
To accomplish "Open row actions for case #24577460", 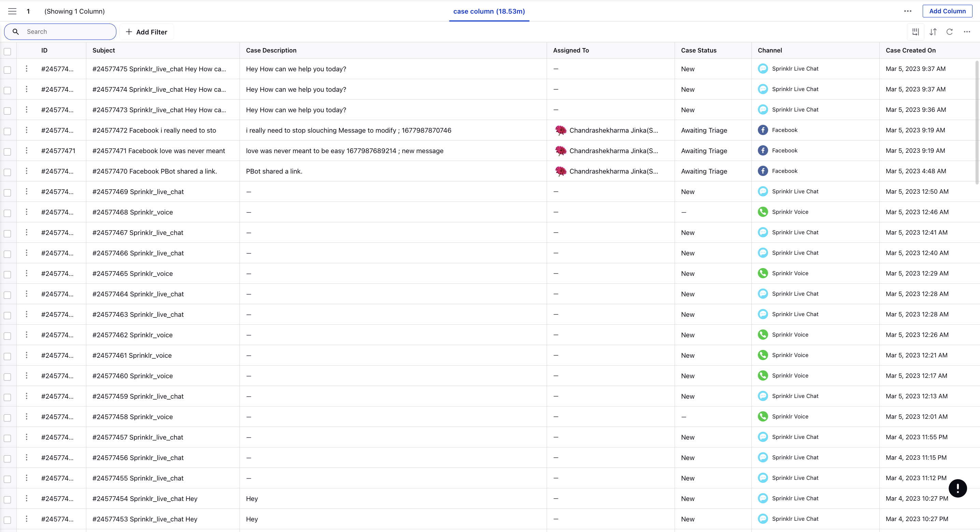I will [x=26, y=375].
